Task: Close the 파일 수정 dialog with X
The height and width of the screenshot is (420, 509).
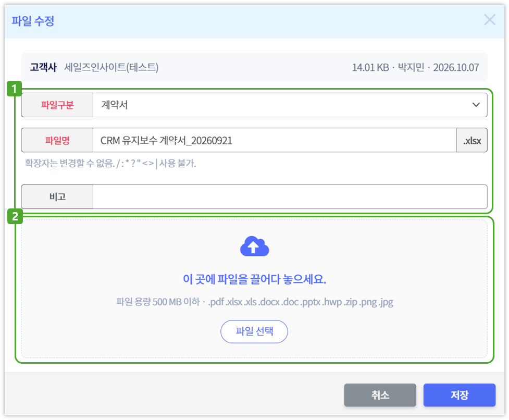Action: (x=490, y=20)
